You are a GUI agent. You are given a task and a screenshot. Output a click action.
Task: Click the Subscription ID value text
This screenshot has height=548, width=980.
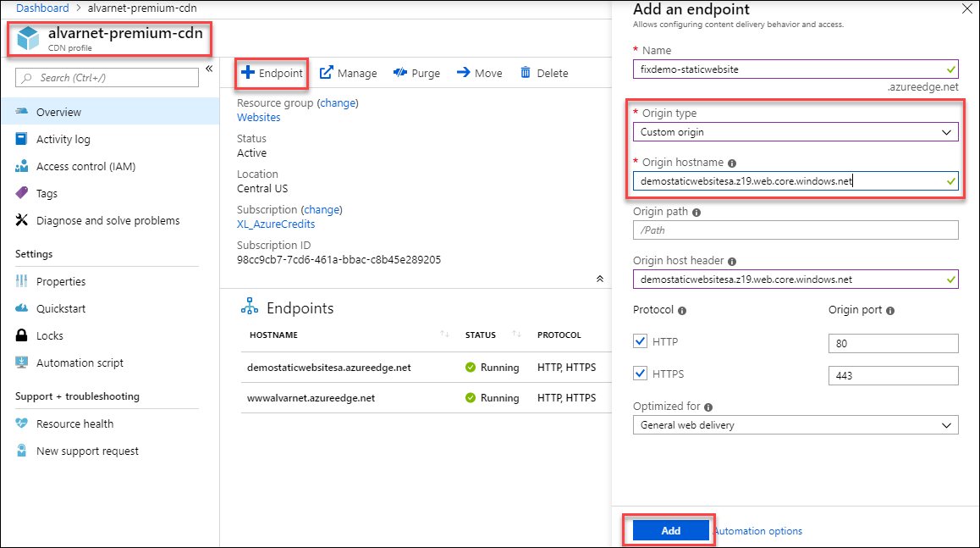[x=339, y=260]
